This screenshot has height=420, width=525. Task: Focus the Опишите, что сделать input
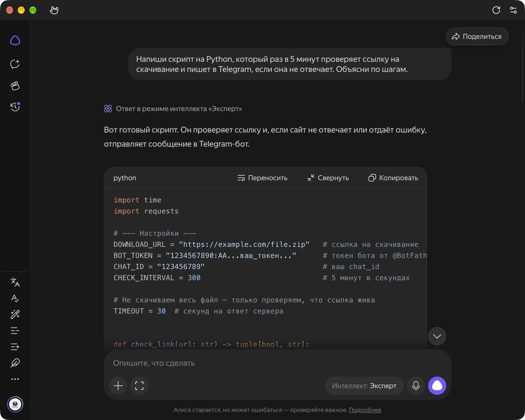277,363
